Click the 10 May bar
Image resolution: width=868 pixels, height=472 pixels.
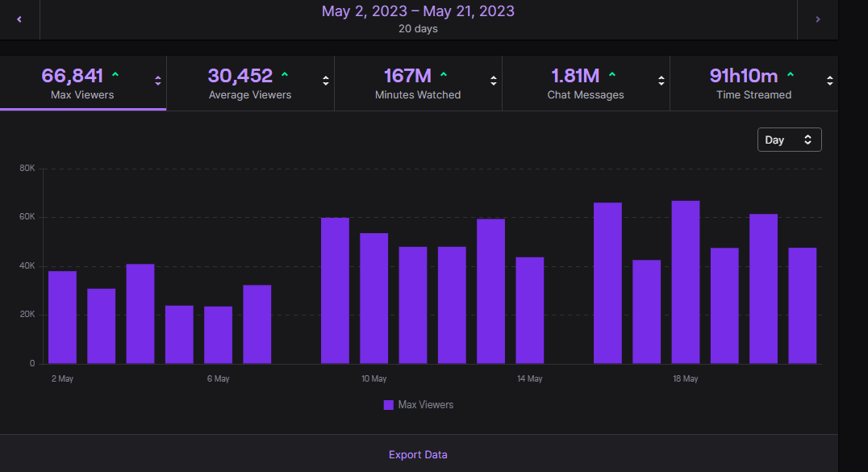373,299
